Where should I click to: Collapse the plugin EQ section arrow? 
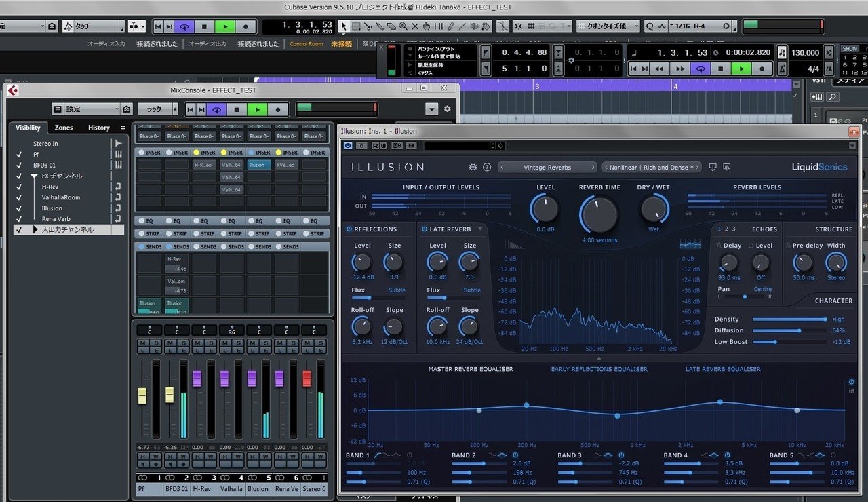coord(599,358)
